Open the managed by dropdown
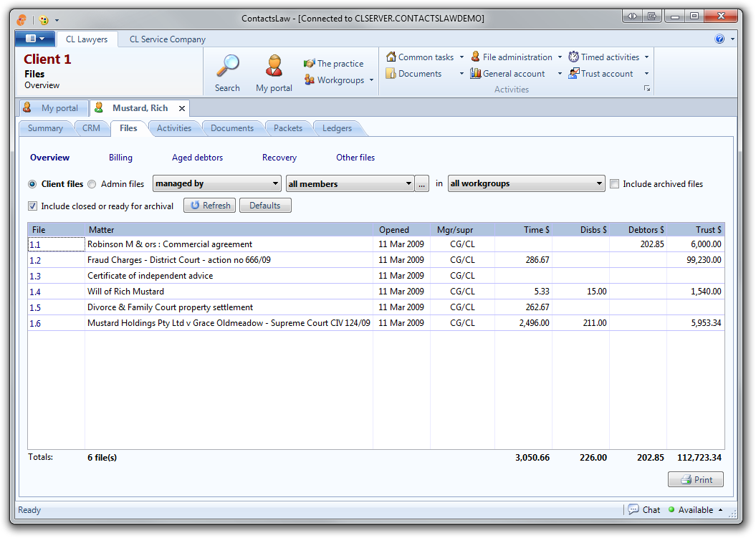Image resolution: width=756 pixels, height=538 pixels. (217, 183)
